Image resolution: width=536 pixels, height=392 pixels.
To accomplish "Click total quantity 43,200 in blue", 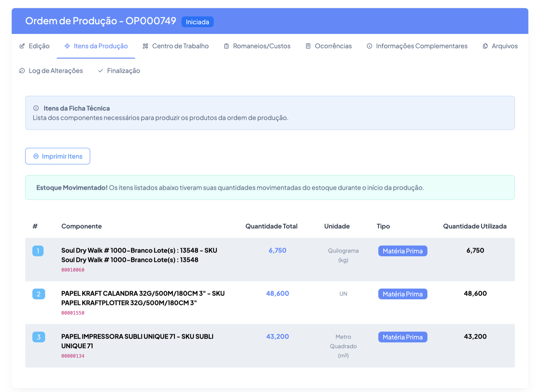I will point(277,336).
